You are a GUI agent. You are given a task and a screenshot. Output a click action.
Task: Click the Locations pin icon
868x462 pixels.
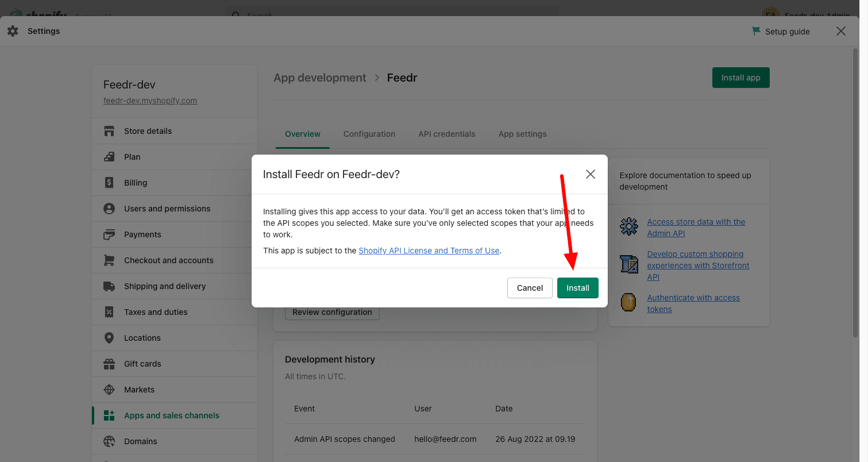tap(109, 338)
